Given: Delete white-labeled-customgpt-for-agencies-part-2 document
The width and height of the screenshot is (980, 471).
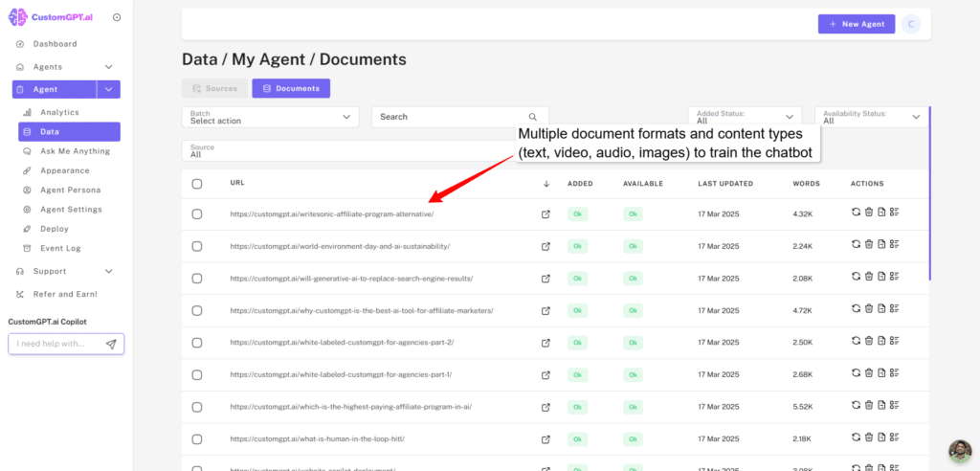Looking at the screenshot, I should (x=869, y=340).
